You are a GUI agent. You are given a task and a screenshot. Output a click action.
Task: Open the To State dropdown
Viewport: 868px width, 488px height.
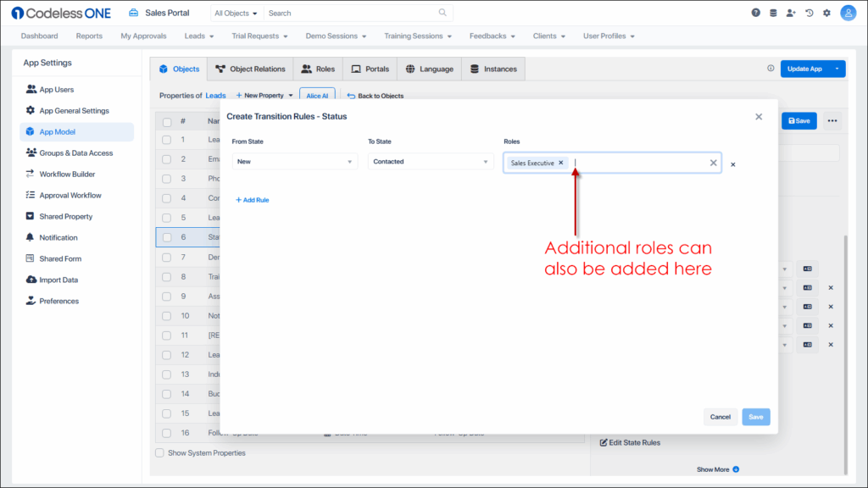coord(430,161)
